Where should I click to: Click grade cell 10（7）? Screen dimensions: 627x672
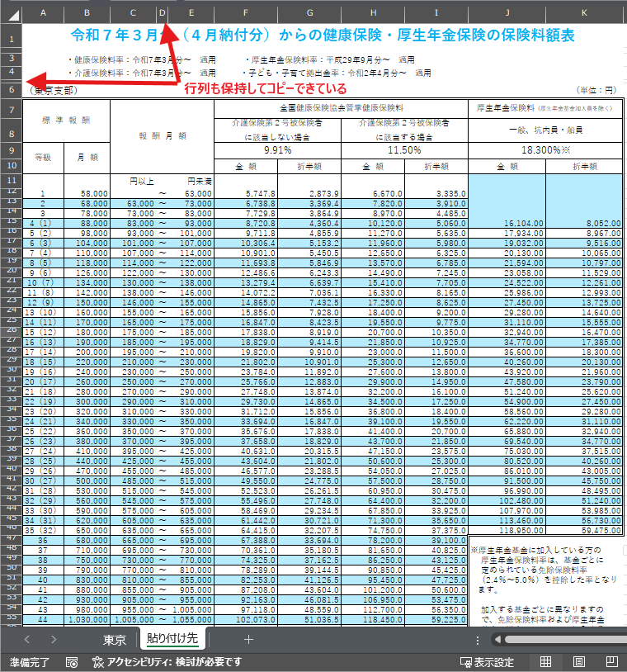point(43,283)
